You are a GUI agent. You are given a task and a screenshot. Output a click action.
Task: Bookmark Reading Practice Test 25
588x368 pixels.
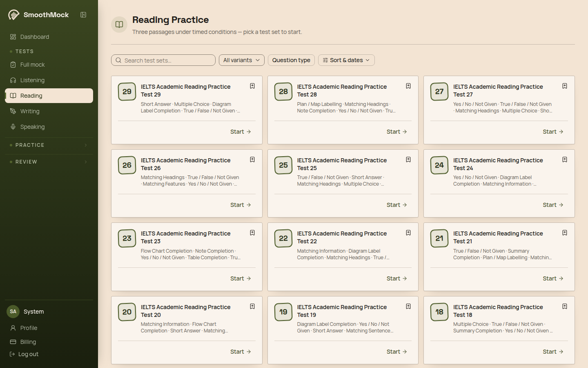[x=408, y=159]
